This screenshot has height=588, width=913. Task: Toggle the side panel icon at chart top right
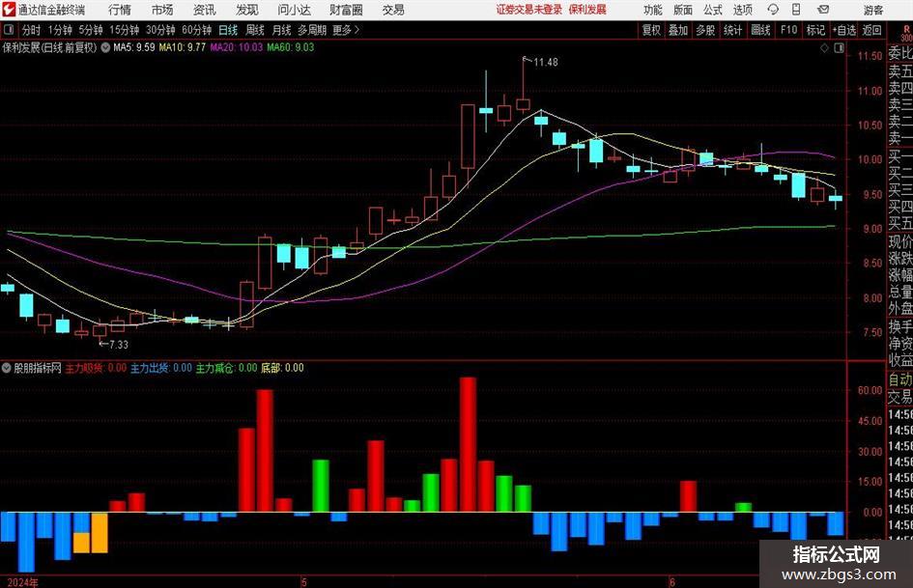pos(839,48)
